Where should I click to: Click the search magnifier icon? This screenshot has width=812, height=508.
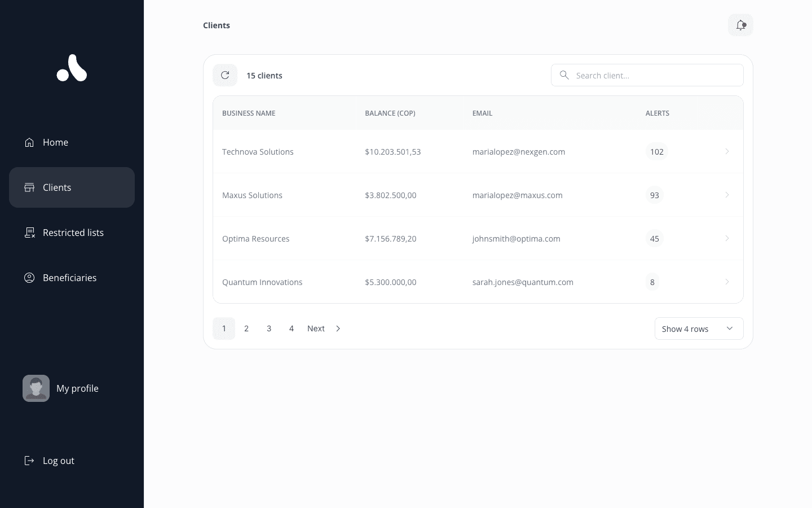click(x=564, y=75)
